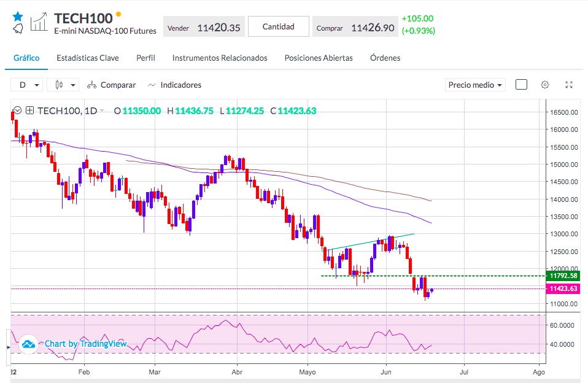Click the teal trendline above the late-May candles
This screenshot has height=383, width=588.
tap(371, 242)
